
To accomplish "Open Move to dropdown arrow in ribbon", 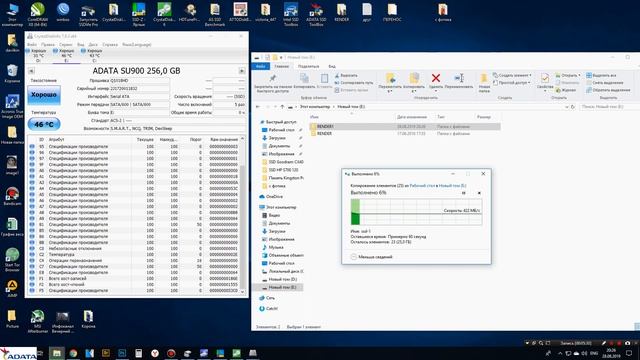I will point(390,91).
